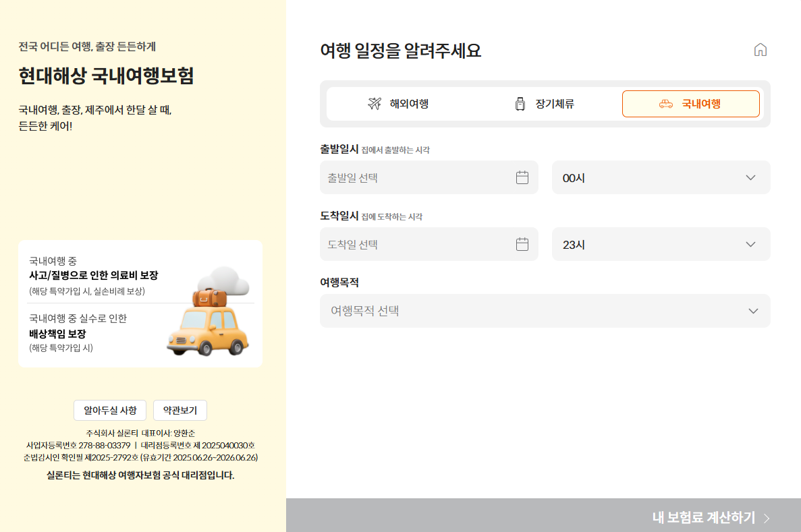Click airplane icon on 해외여행 tab
Viewport: 801px width, 532px height.
point(375,104)
